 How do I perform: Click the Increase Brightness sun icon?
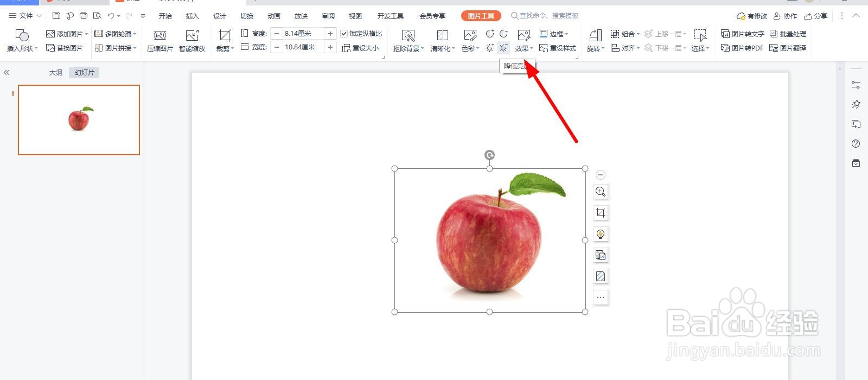coord(490,48)
